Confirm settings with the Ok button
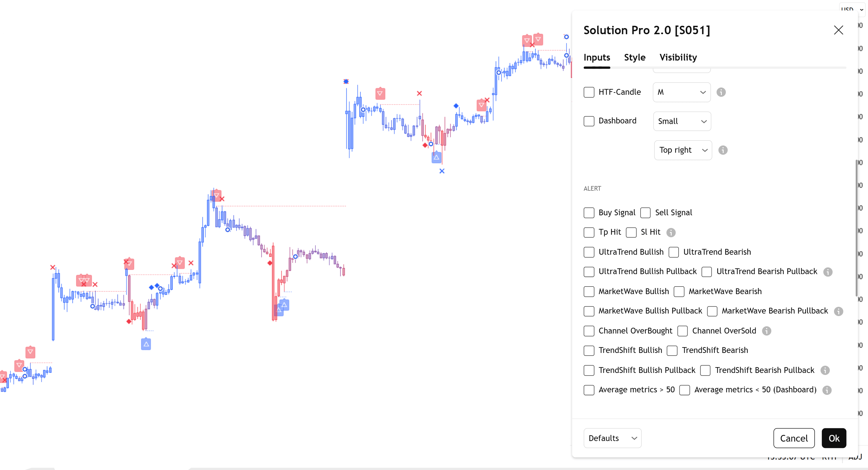Viewport: 868px width, 470px height. (834, 438)
